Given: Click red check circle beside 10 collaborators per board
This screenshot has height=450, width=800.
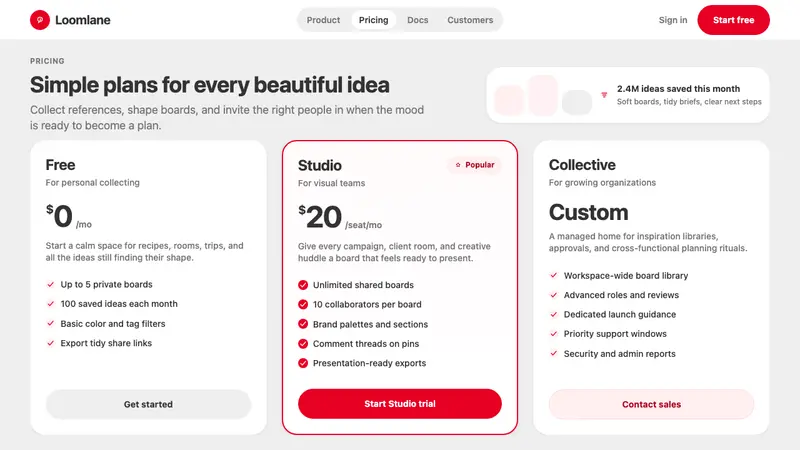Looking at the screenshot, I should click(303, 304).
